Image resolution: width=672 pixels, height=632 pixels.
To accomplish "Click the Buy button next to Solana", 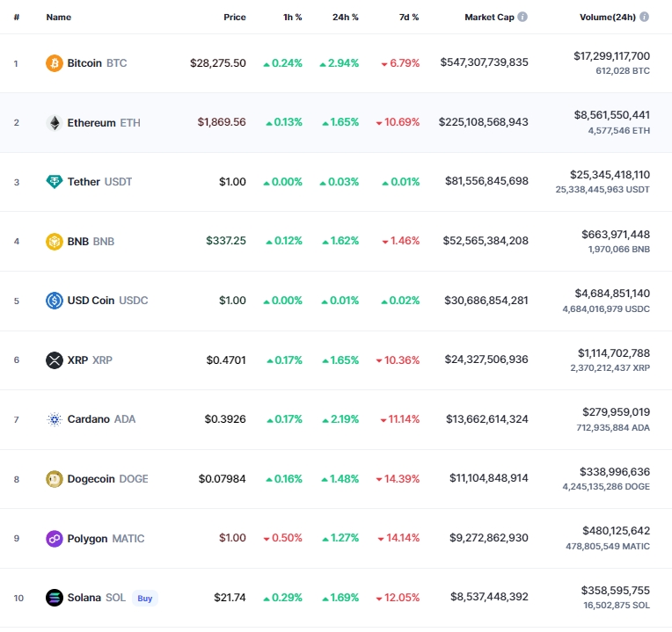I will point(145,599).
